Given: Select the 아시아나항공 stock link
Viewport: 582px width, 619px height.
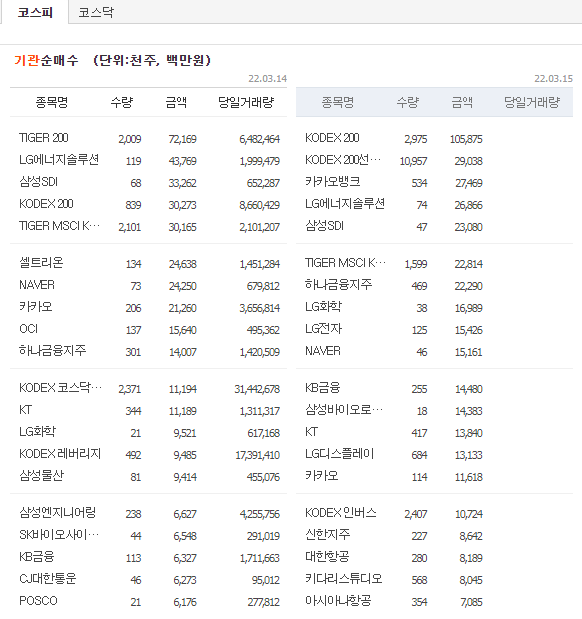Looking at the screenshot, I should click(338, 601).
